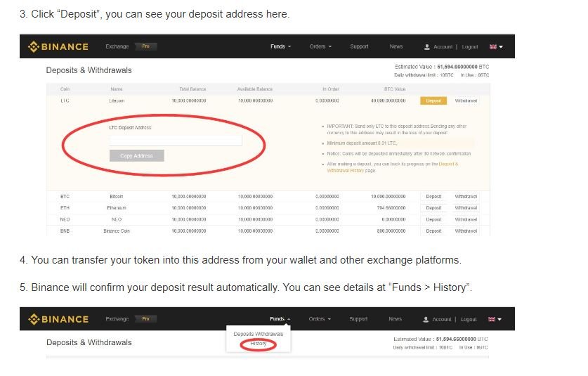The height and width of the screenshot is (376, 588).
Task: Click Deposit on the NEO row
Action: 433,219
